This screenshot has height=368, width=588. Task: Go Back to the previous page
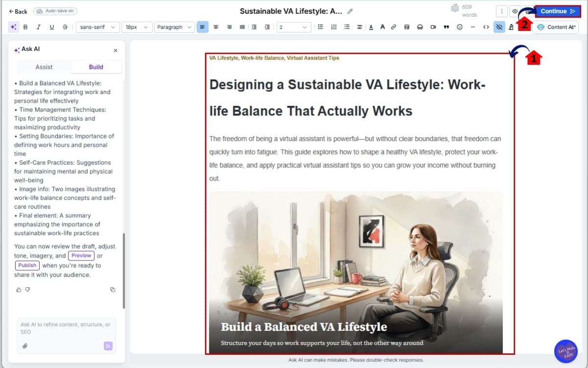pyautogui.click(x=18, y=11)
